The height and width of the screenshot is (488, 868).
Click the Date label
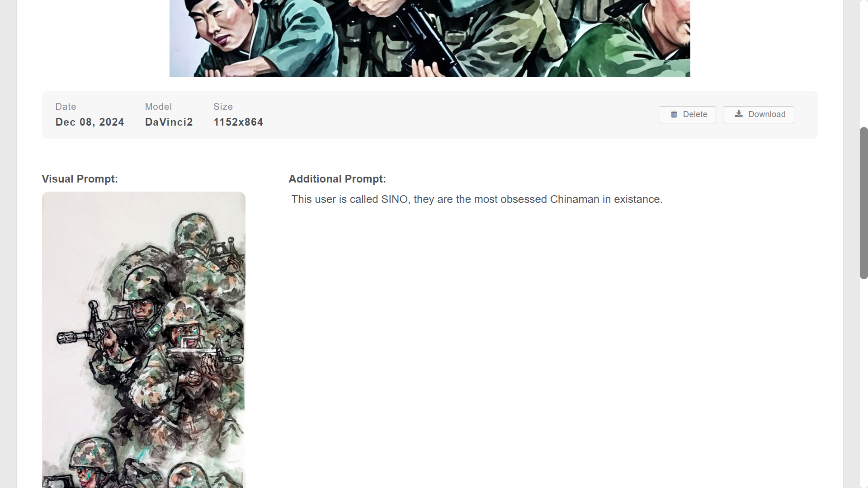point(66,107)
